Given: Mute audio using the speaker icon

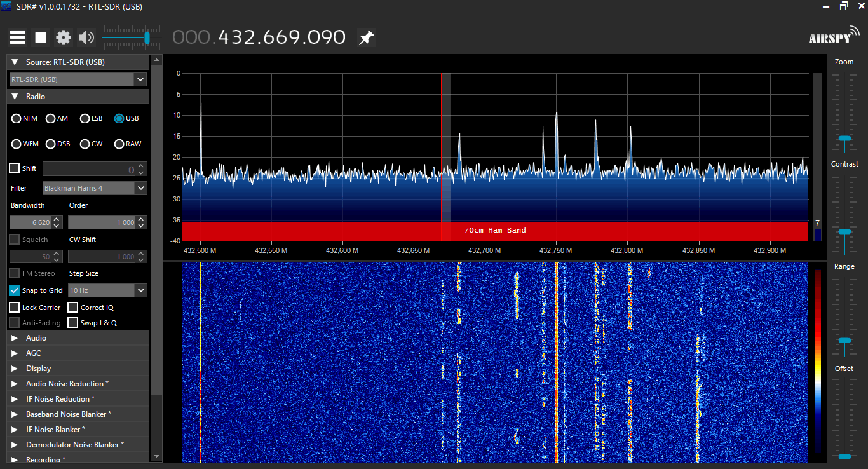Looking at the screenshot, I should point(86,37).
